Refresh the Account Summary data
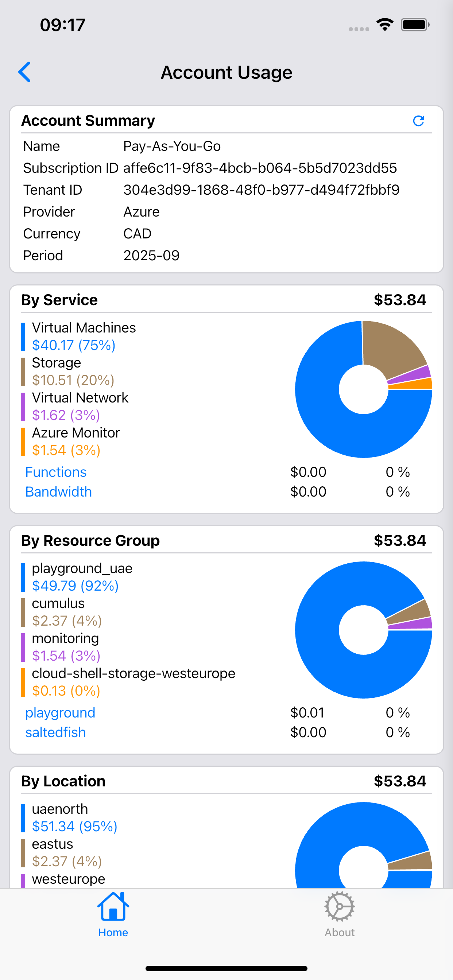 point(418,121)
